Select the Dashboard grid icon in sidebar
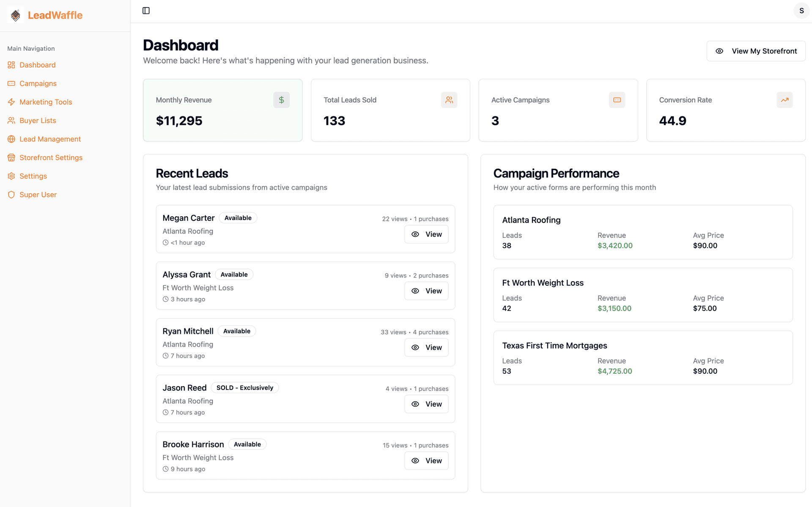The image size is (812, 507). click(11, 65)
